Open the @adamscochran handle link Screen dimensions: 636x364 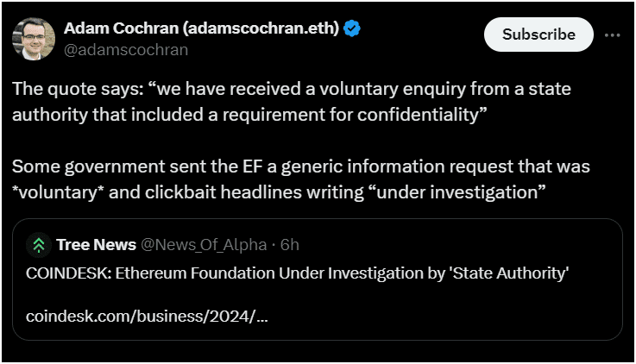point(126,49)
